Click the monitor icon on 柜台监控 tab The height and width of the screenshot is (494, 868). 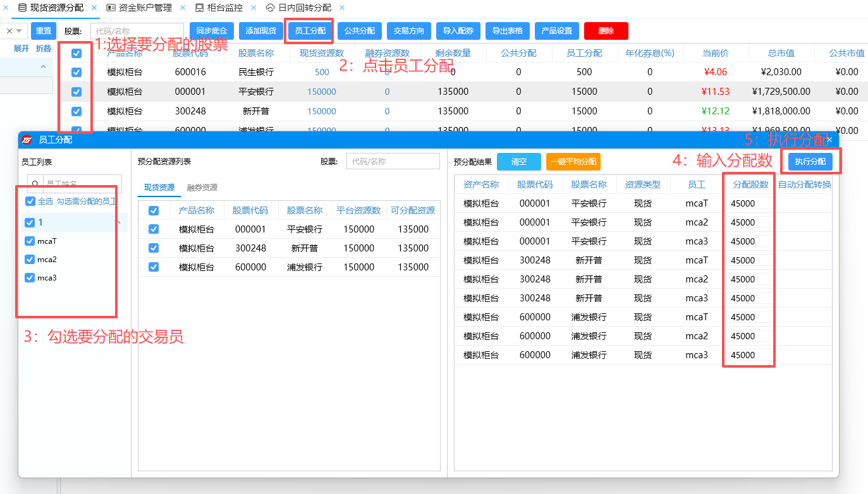(x=200, y=8)
